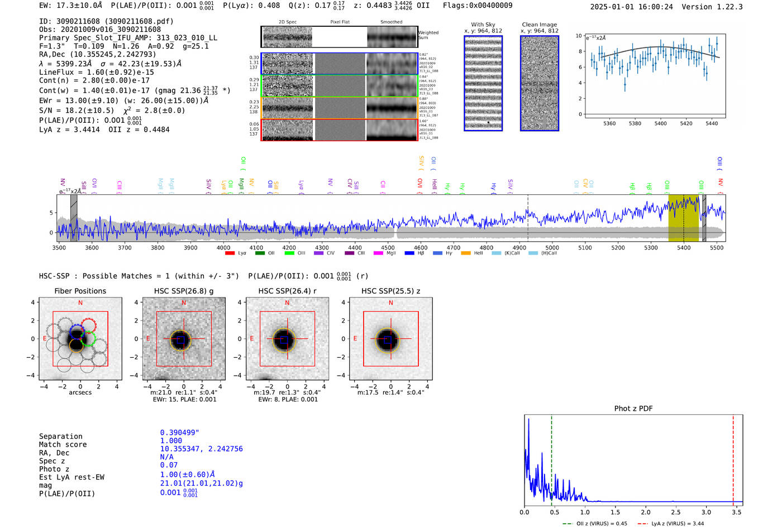Click the 'LyA z = 3.4414' line
The width and height of the screenshot is (782, 532).
pos(69,130)
